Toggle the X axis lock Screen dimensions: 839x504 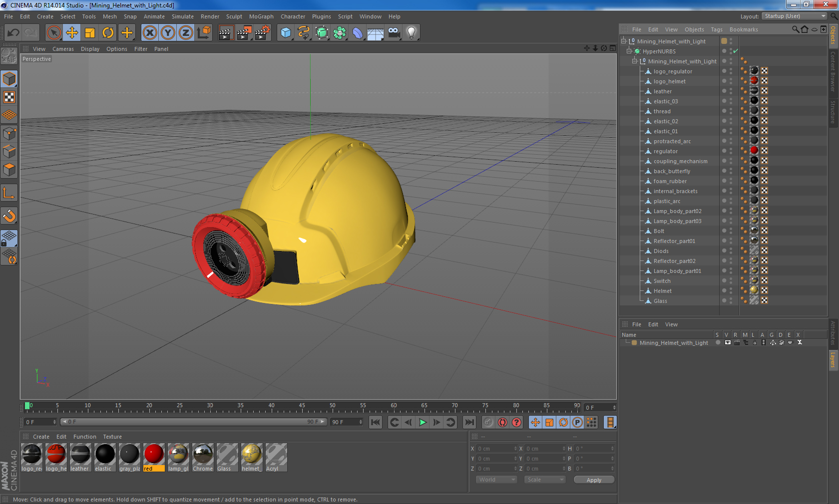coord(150,33)
